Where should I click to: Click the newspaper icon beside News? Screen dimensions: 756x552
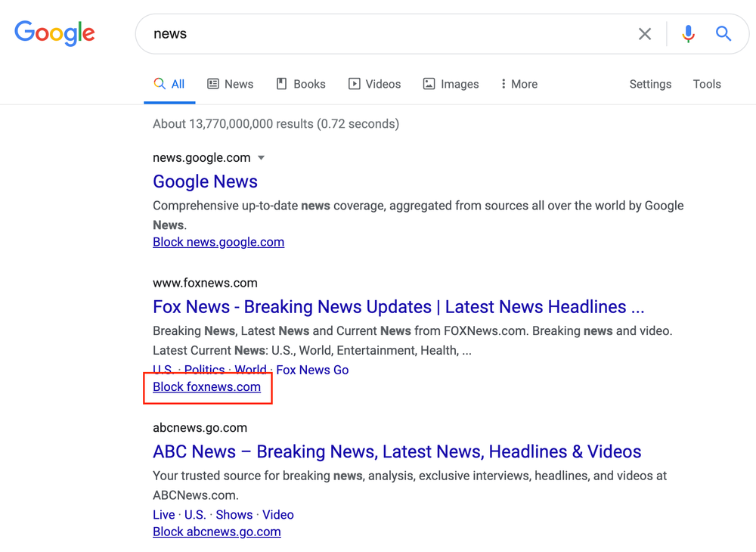(213, 83)
